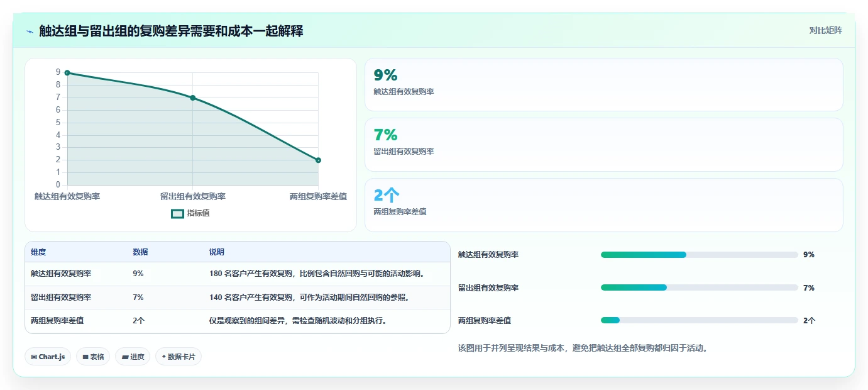Image resolution: width=868 pixels, height=390 pixels.
Task: Select table row cell 两组复购率差值
Action: 57,321
